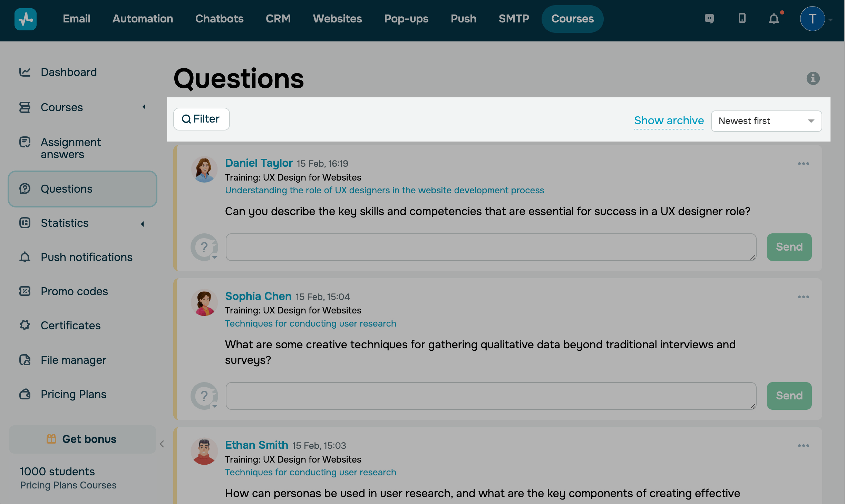Send reply to Sophia Chen's question

(789, 396)
